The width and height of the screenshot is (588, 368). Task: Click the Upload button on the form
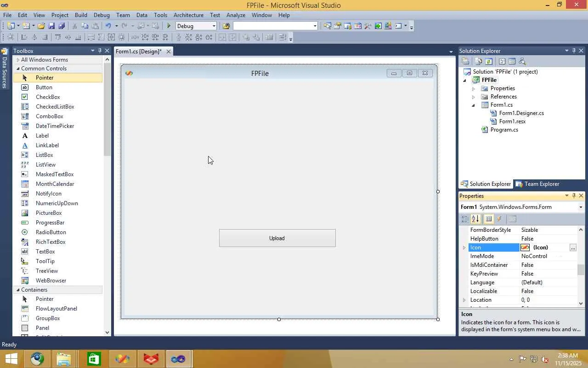click(x=277, y=238)
